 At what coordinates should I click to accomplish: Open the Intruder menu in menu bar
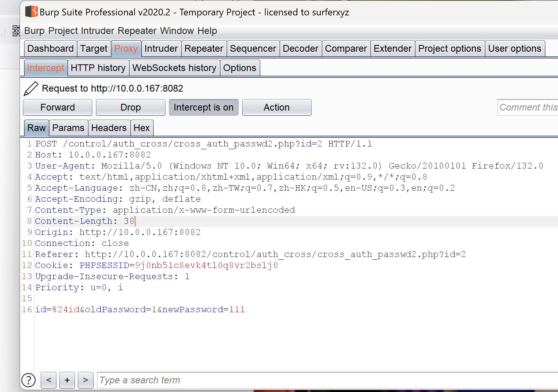pyautogui.click(x=98, y=31)
